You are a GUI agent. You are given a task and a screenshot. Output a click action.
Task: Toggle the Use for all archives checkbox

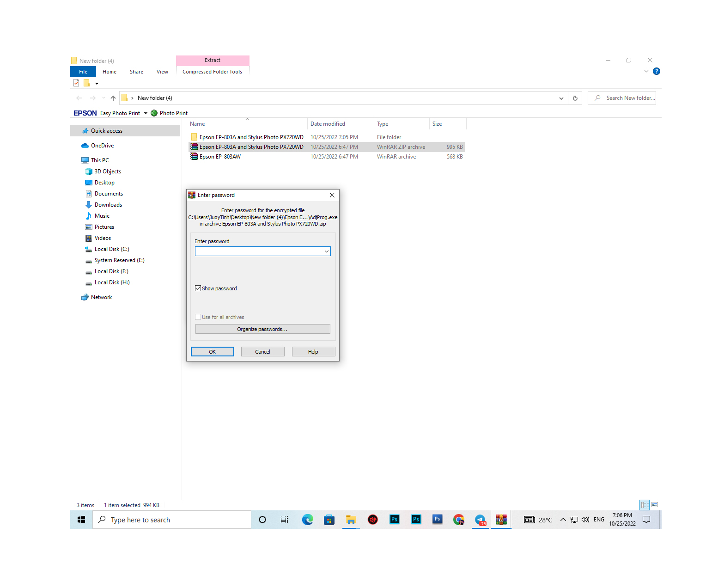[198, 317]
